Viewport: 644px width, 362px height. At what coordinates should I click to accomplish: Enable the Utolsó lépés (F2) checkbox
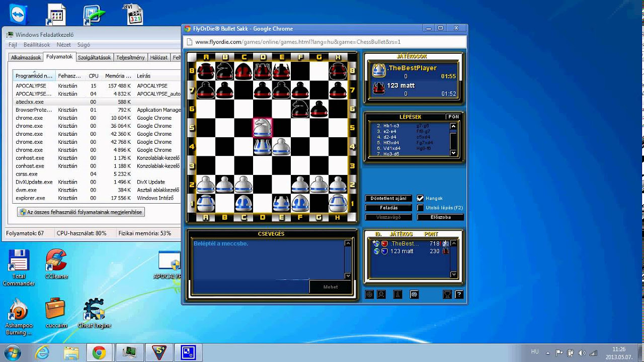421,208
